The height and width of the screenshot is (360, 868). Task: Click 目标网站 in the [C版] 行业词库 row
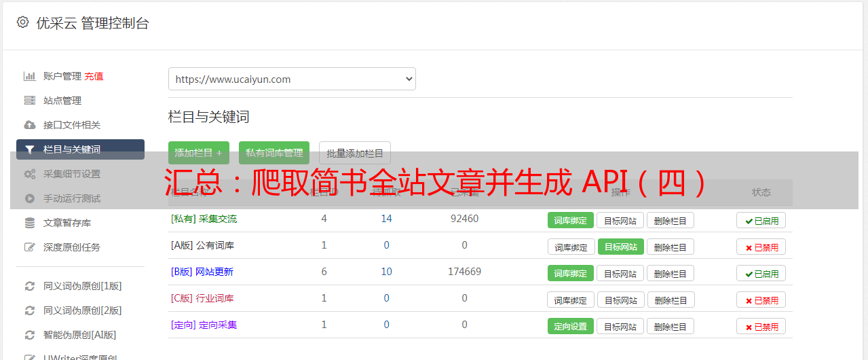click(621, 300)
